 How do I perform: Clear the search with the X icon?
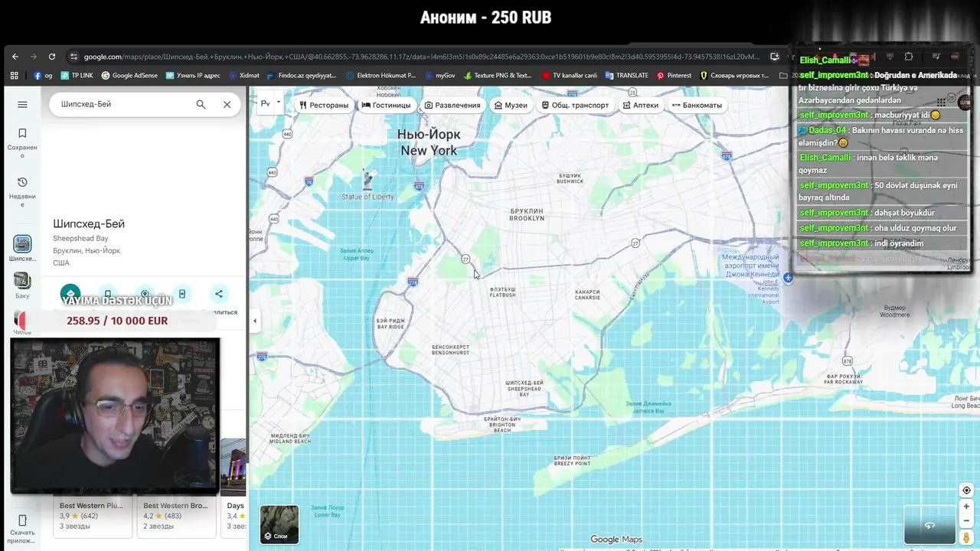[227, 105]
